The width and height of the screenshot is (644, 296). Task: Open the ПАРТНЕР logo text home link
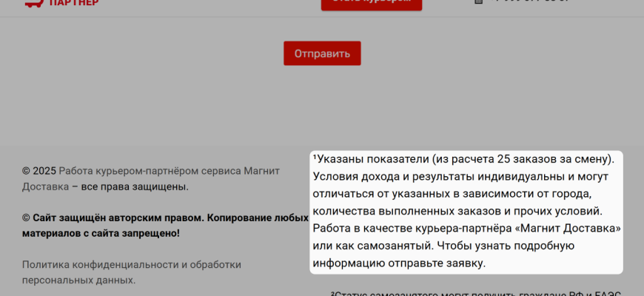[x=74, y=3]
